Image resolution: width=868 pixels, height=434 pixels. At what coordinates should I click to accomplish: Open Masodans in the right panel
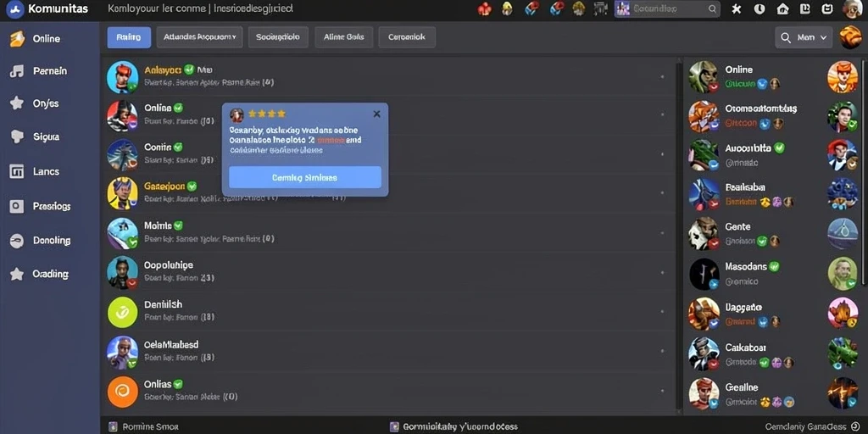click(x=746, y=266)
